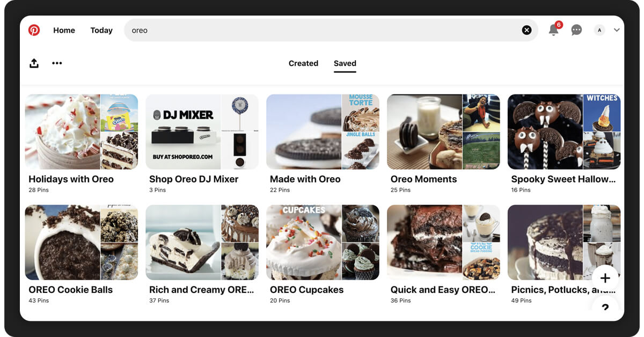Click the CUPCAKES sprinkles cover image

(x=304, y=243)
